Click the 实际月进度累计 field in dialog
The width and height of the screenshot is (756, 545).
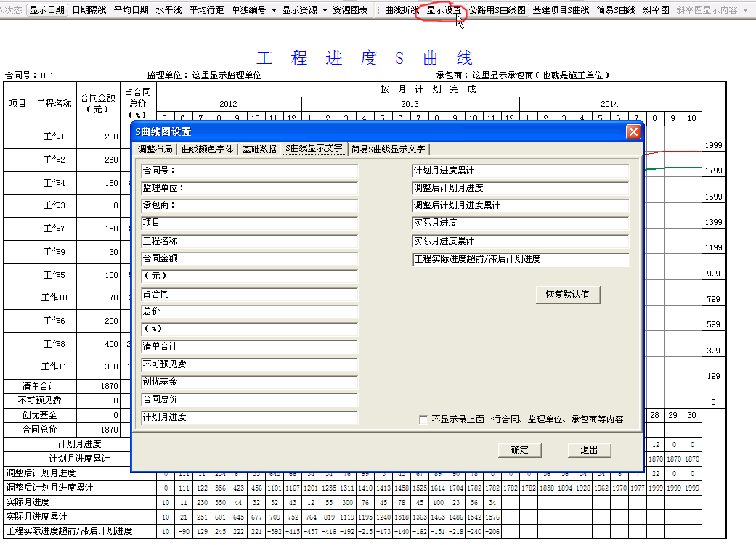(521, 241)
